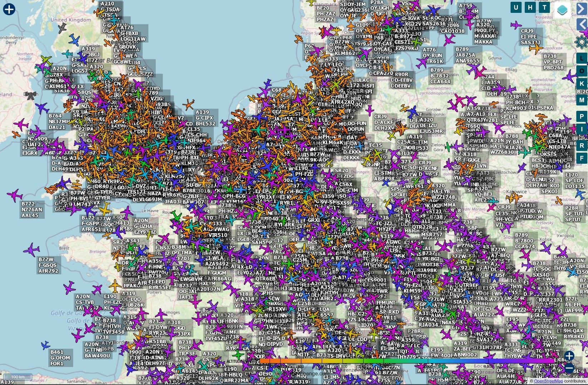
Task: Select the orange aircraft near the SAS34J label
Action: coord(536,48)
